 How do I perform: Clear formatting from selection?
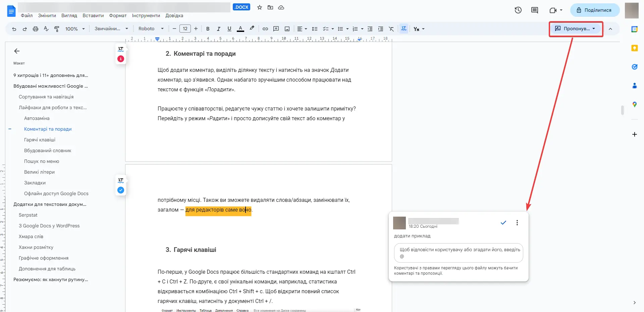pyautogui.click(x=391, y=29)
